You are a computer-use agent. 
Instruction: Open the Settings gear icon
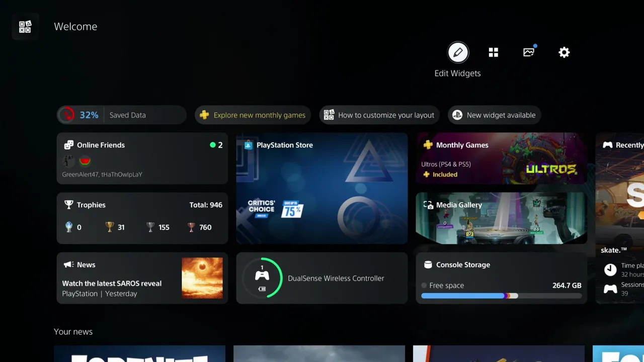[564, 52]
